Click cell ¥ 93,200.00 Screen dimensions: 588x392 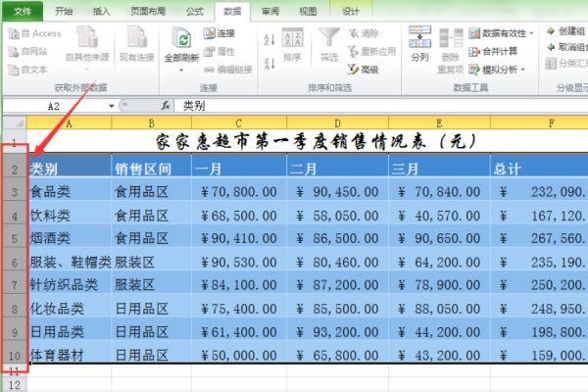[337, 329]
